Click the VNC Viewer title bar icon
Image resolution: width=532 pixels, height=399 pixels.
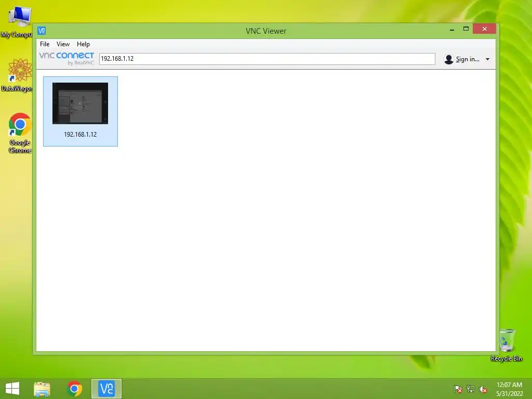coord(42,31)
